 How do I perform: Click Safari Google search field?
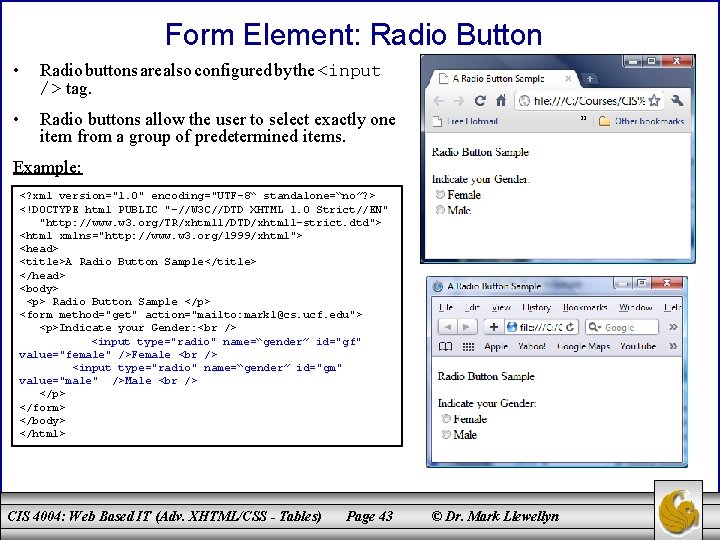click(x=622, y=327)
